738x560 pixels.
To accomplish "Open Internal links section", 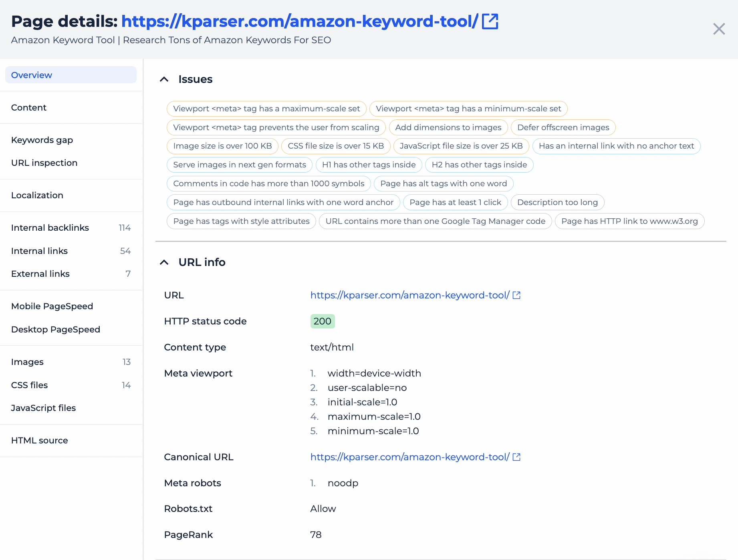I will (x=71, y=251).
